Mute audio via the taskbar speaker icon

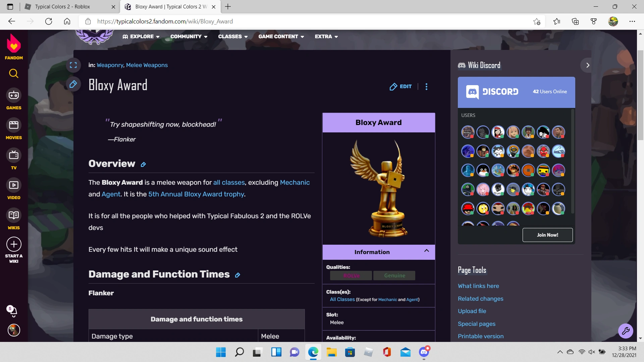coord(591,352)
